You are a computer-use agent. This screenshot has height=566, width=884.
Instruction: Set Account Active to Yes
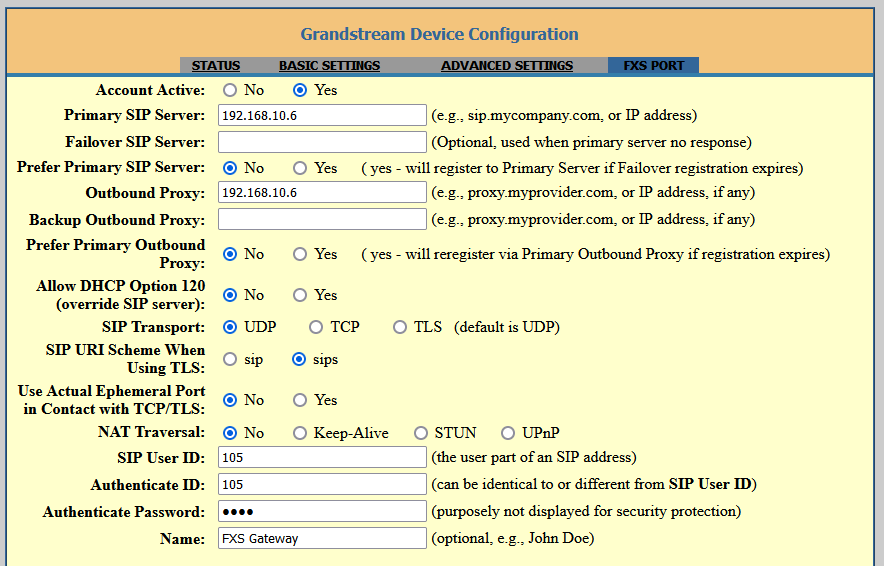tap(300, 90)
